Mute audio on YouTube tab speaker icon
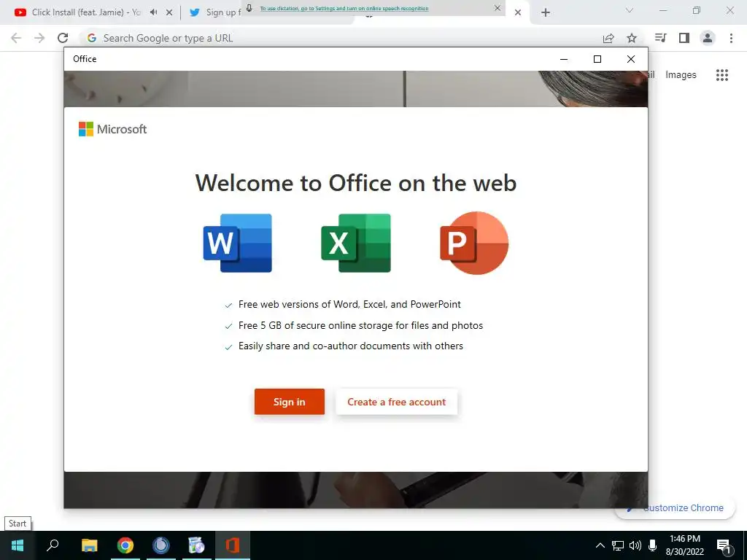The width and height of the screenshot is (747, 560). (153, 12)
